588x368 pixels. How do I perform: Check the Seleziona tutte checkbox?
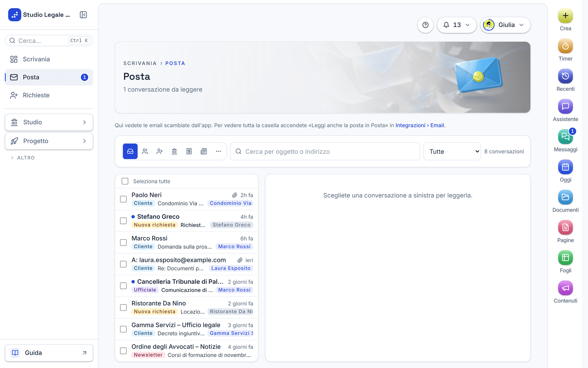[x=125, y=181]
